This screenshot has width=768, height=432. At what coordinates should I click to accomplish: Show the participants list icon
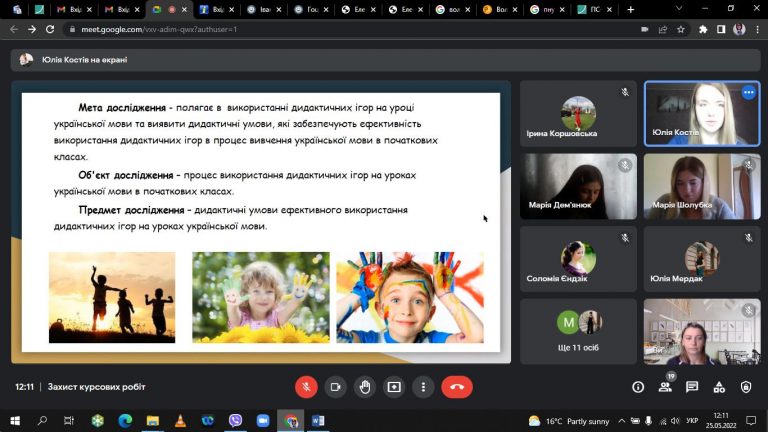click(x=665, y=387)
